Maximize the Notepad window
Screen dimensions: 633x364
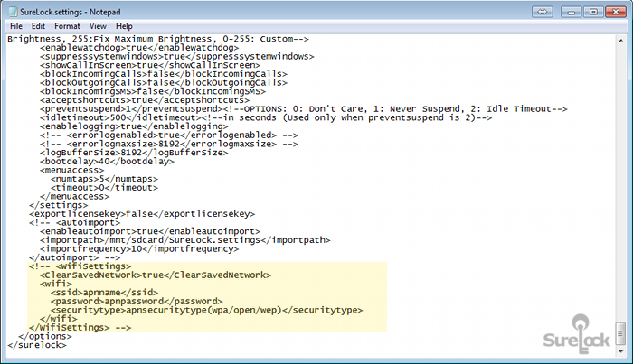click(x=593, y=12)
